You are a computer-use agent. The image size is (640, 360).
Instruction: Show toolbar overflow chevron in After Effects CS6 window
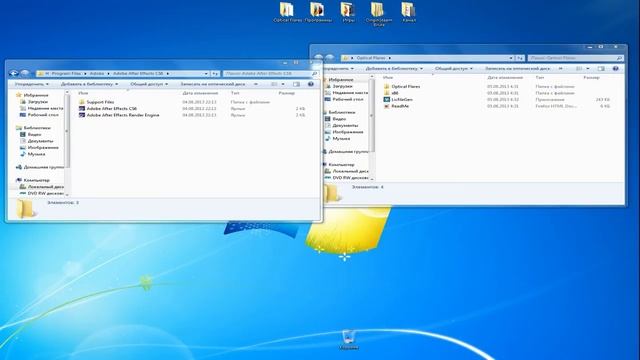pyautogui.click(x=256, y=84)
